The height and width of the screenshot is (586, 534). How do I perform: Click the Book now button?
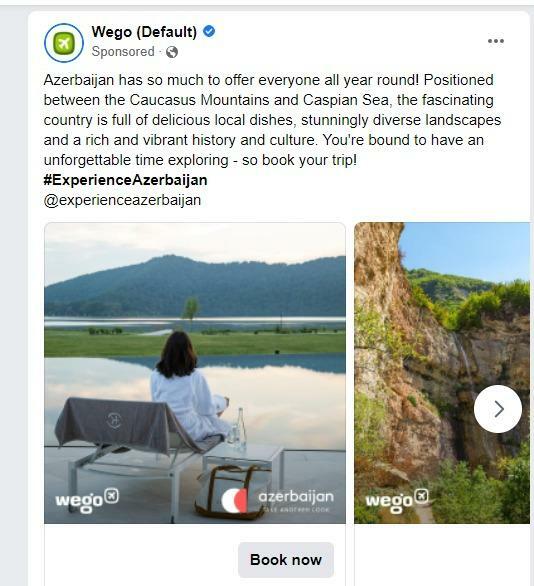tap(286, 559)
